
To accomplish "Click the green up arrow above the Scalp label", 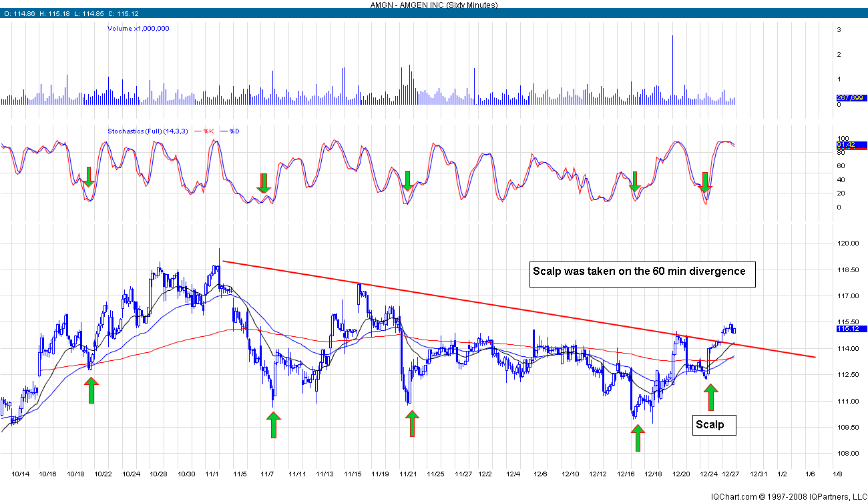I will pyautogui.click(x=710, y=397).
